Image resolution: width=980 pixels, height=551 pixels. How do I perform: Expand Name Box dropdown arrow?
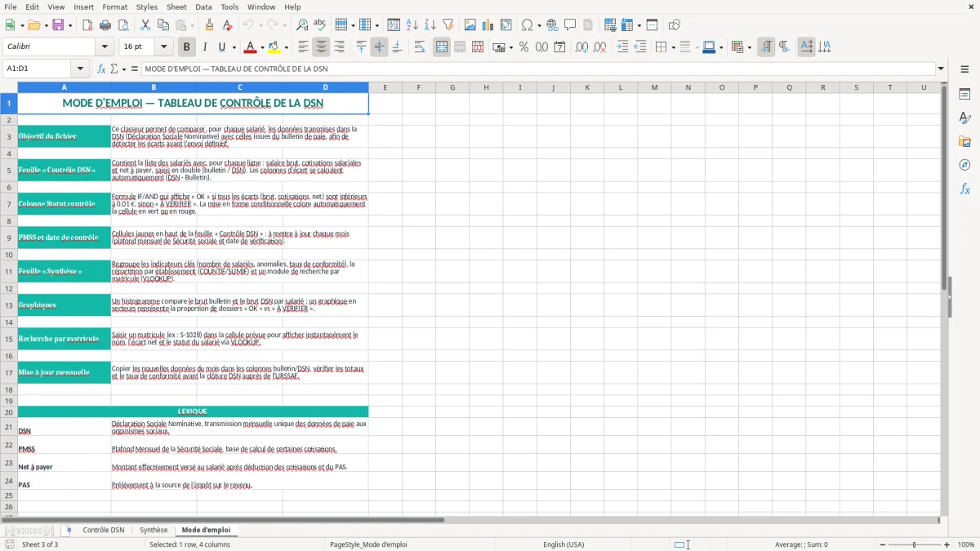[80, 69]
